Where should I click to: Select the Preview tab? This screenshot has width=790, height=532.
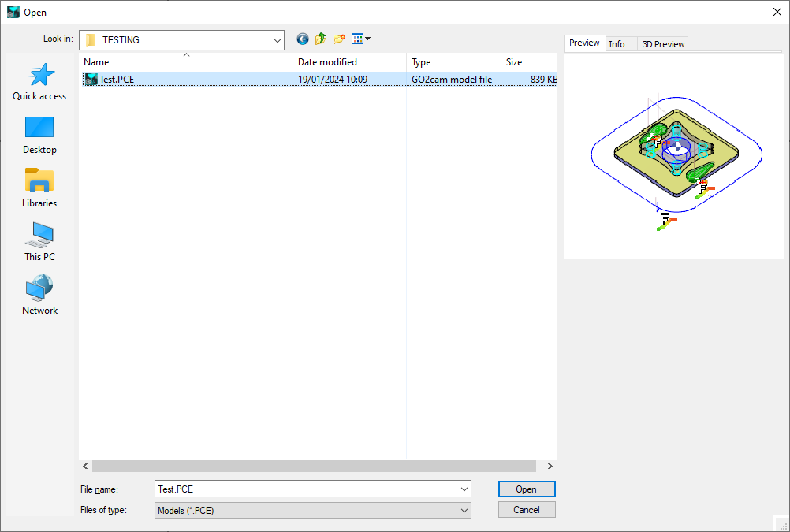pyautogui.click(x=584, y=43)
